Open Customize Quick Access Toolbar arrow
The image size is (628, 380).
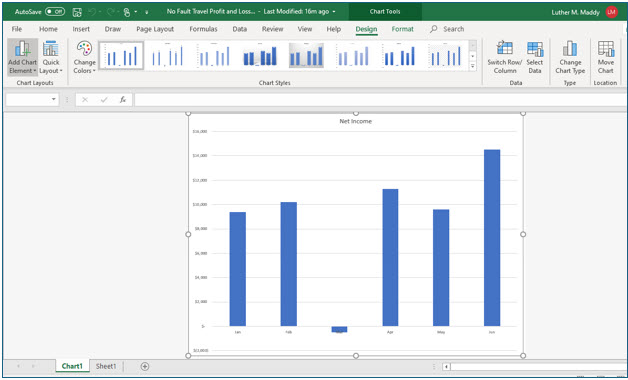[147, 12]
